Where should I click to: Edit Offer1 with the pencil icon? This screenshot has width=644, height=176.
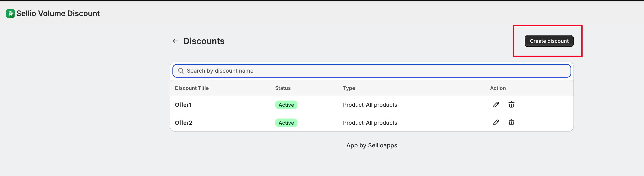tap(496, 105)
